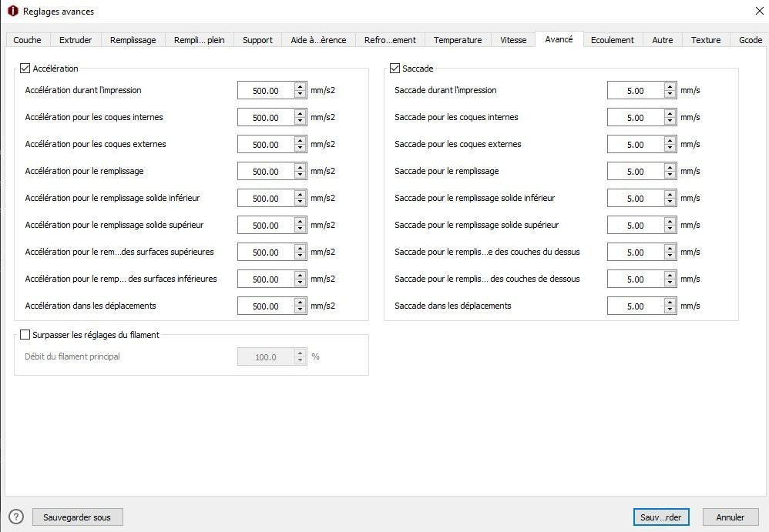The height and width of the screenshot is (532, 769).
Task: Decrease Saccade pour le remplissage value
Action: 670,176
